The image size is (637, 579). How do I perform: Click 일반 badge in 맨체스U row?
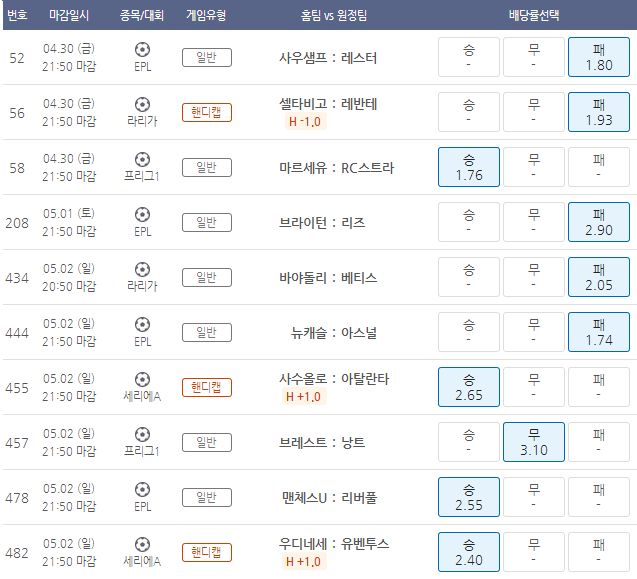coord(207,498)
